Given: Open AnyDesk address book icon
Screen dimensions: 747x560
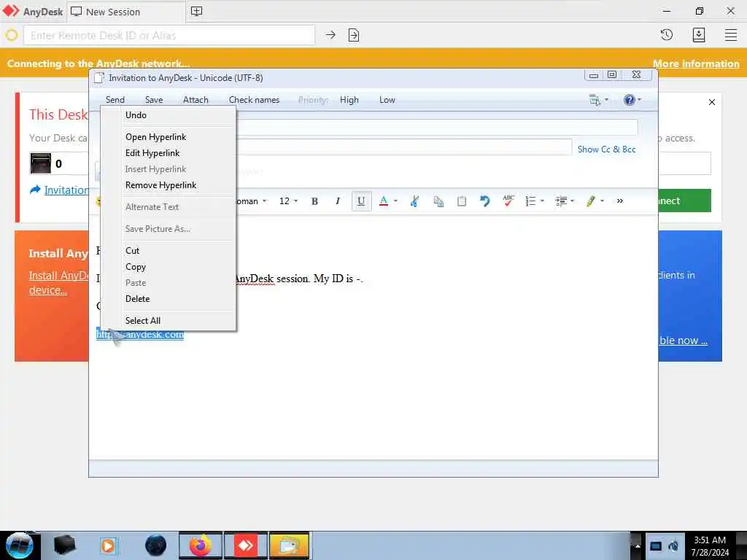Looking at the screenshot, I should [x=698, y=35].
